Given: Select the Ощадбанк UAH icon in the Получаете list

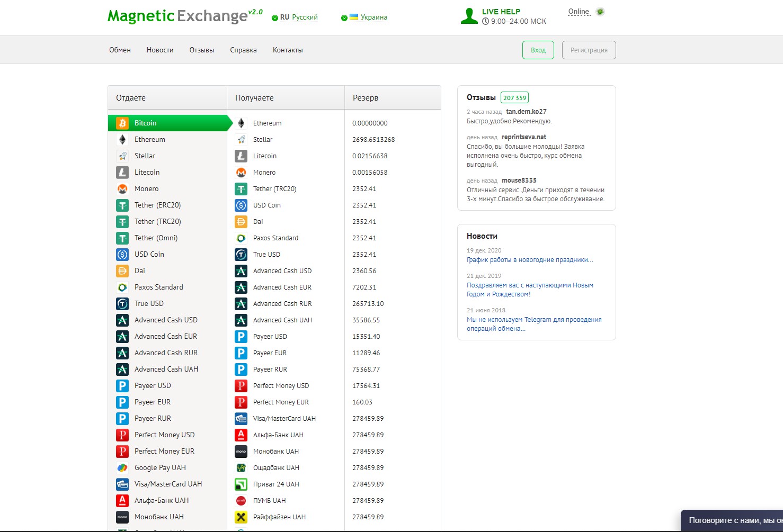Looking at the screenshot, I should [241, 467].
